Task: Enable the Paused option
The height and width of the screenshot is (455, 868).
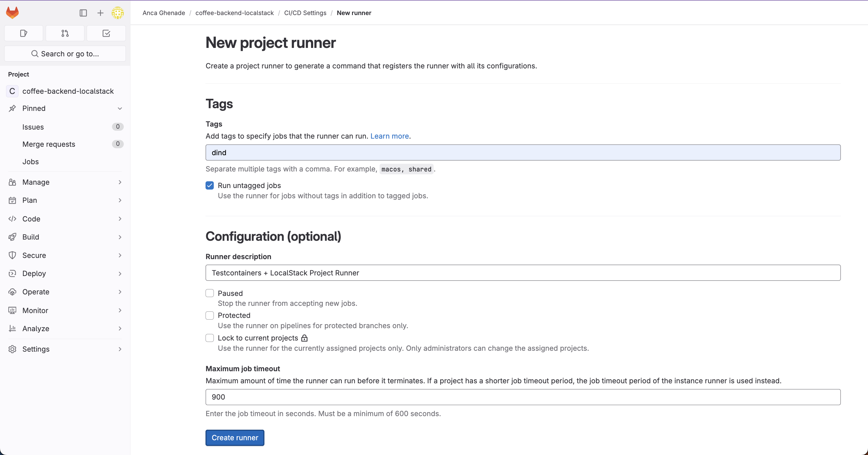Action: tap(209, 293)
